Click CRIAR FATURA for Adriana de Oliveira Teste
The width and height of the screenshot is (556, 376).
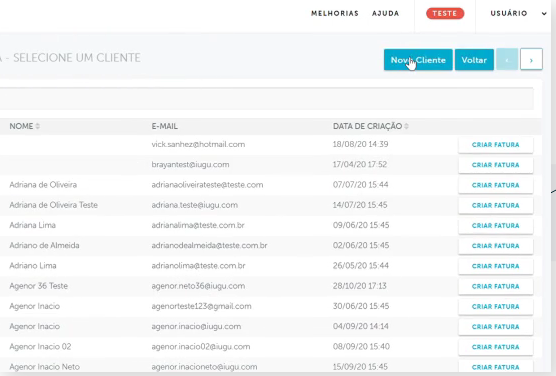click(495, 205)
